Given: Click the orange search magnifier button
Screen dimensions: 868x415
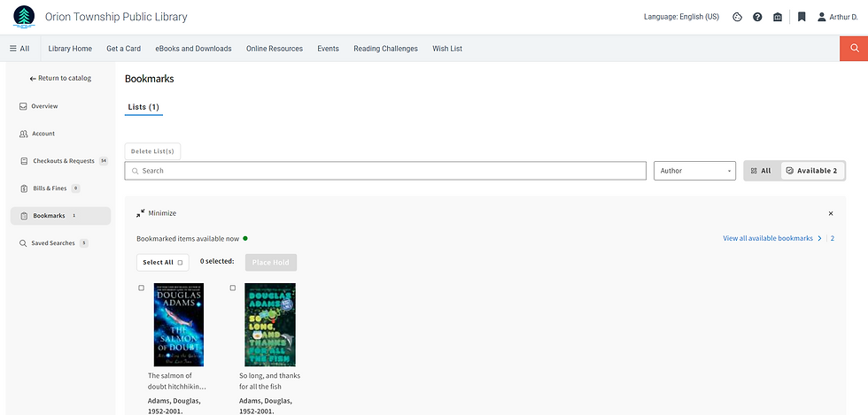Looking at the screenshot, I should pyautogui.click(x=854, y=49).
